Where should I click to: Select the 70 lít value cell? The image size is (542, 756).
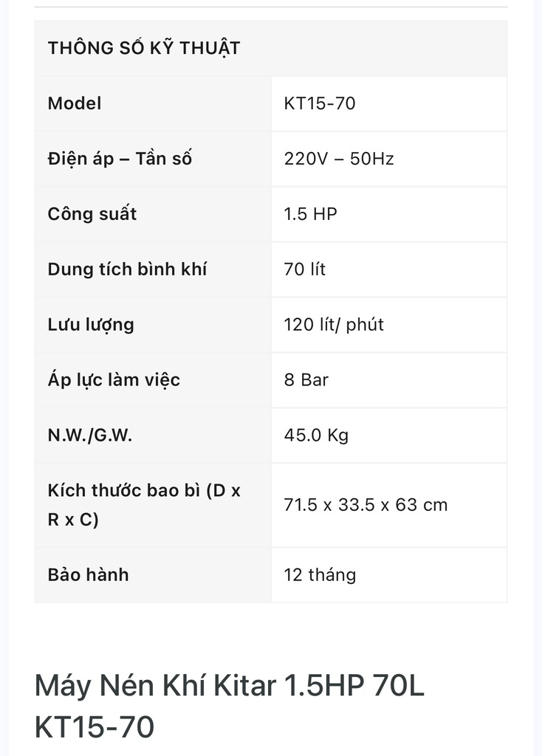click(304, 269)
